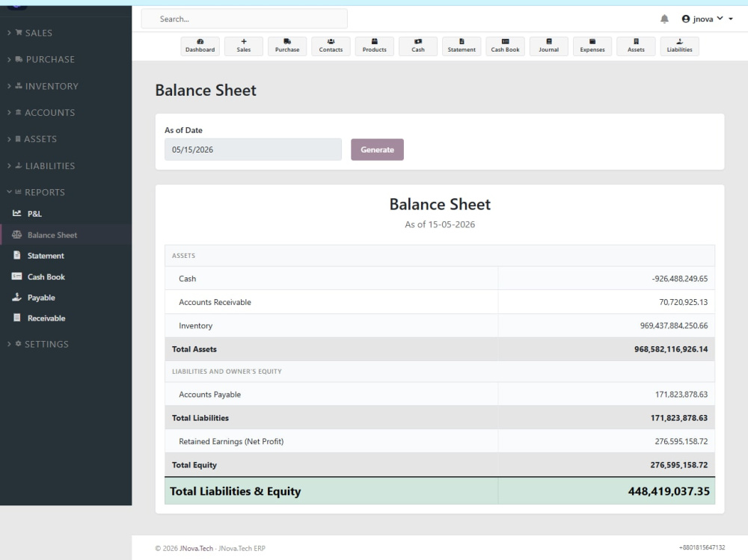Click the Search input field
The image size is (748, 560).
point(245,19)
